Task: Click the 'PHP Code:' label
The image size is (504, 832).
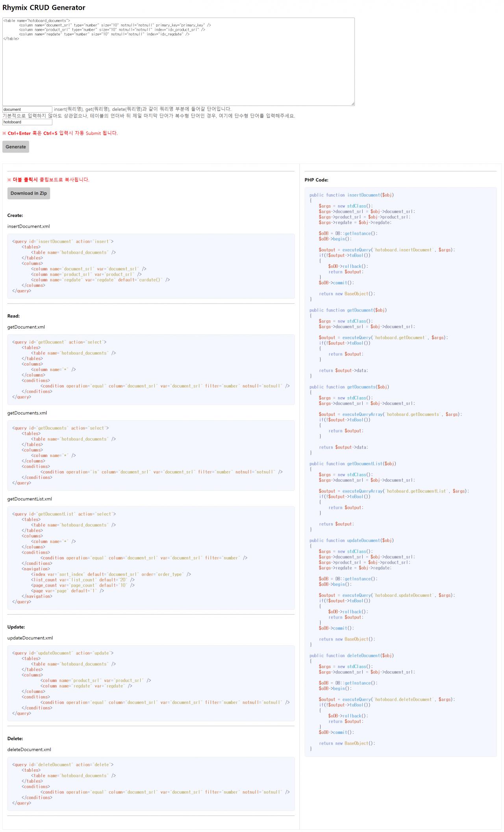Action: 317,180
